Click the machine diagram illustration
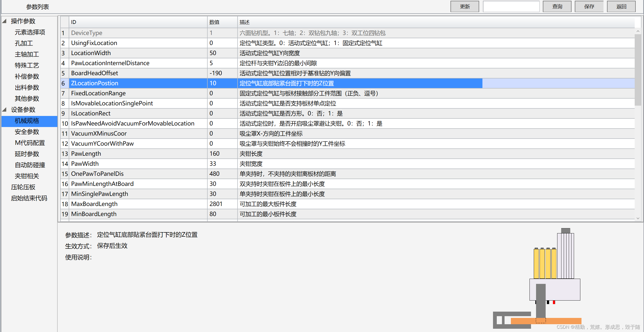The width and height of the screenshot is (644, 332). [537, 278]
